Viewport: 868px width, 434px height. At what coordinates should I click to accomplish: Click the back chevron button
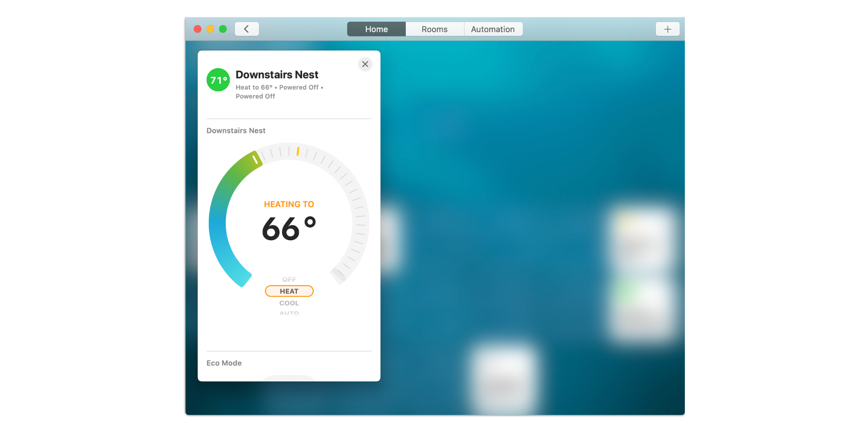(x=247, y=29)
